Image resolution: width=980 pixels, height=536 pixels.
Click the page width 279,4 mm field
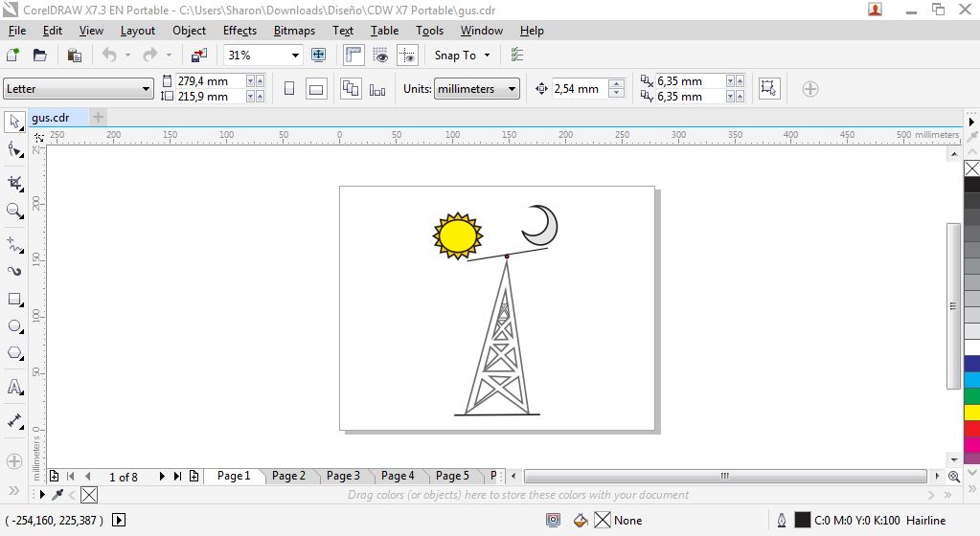[x=211, y=81]
